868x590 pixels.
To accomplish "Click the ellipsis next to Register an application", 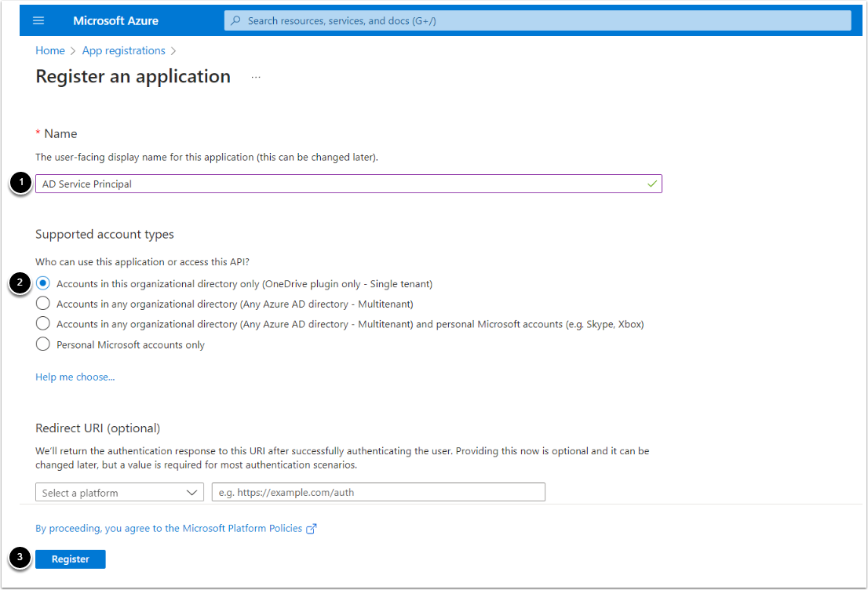I will click(256, 77).
